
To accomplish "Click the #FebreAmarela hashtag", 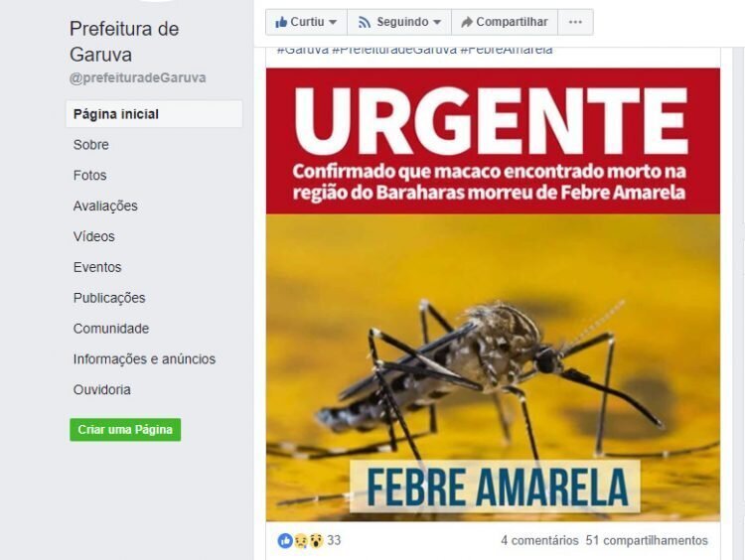I will 507,51.
